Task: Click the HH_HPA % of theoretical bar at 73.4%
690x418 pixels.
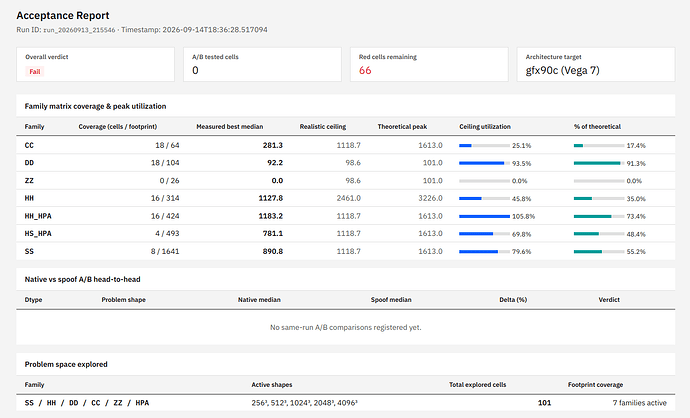Action: [599, 216]
